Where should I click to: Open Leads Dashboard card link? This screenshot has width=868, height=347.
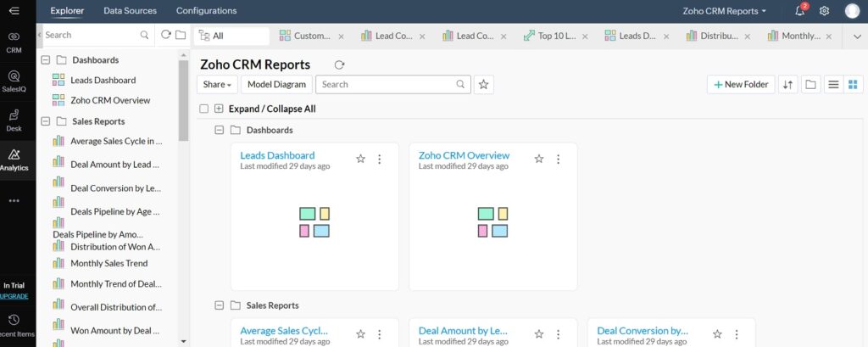pos(277,155)
